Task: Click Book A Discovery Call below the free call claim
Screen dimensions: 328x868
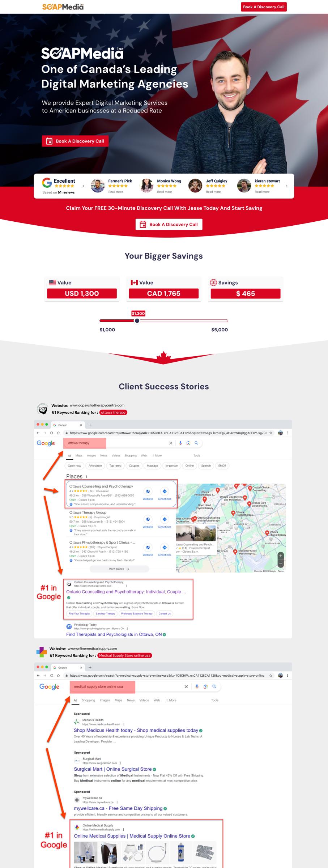Action: click(x=169, y=224)
